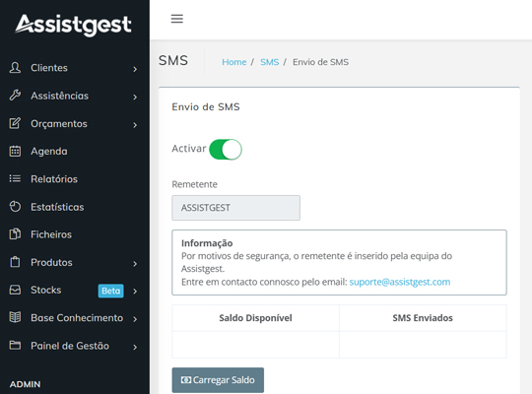The image size is (532, 394).
Task: Click the money icon on Carregar Saldo
Action: click(186, 380)
